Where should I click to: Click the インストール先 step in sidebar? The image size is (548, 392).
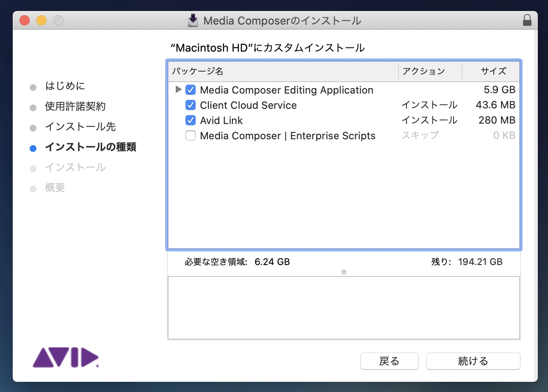point(80,127)
